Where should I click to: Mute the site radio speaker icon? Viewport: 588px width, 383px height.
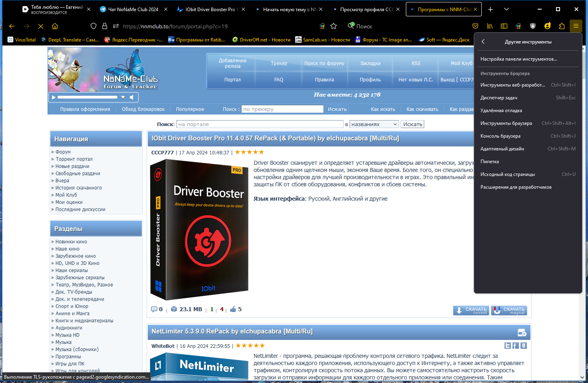(x=131, y=97)
